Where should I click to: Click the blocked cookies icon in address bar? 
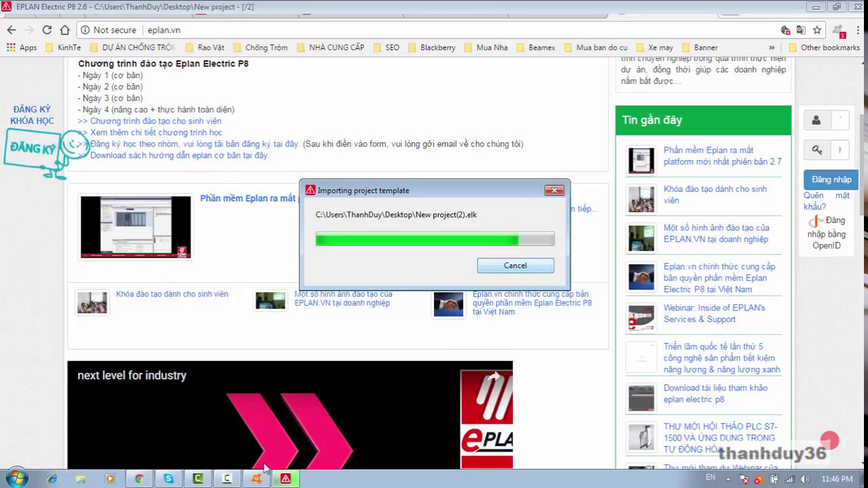coord(785,30)
